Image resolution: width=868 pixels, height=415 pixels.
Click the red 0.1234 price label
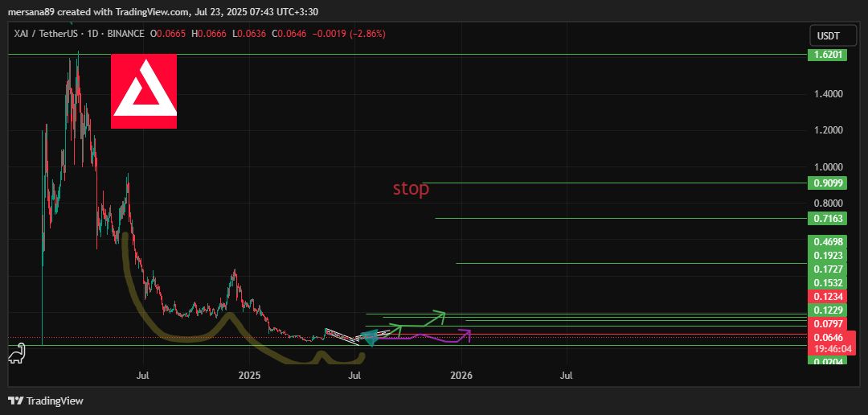pyautogui.click(x=828, y=297)
